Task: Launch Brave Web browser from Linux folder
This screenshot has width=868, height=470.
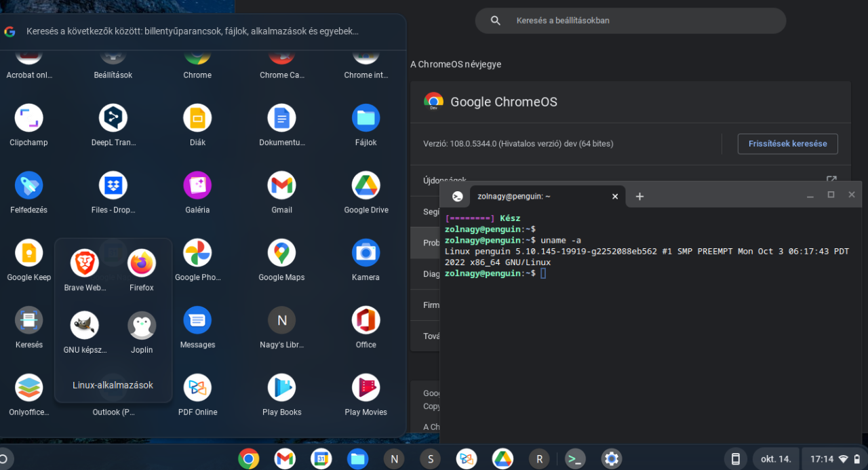Action: pyautogui.click(x=85, y=263)
